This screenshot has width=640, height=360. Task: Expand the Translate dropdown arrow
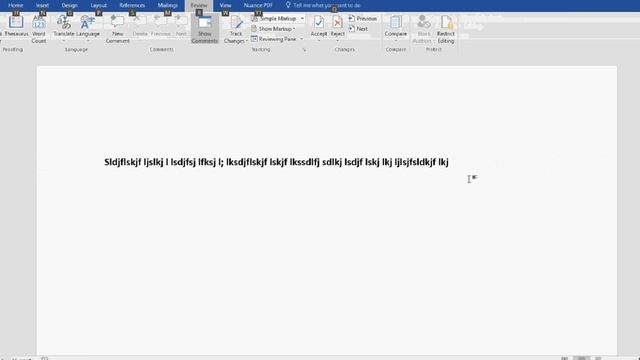pyautogui.click(x=64, y=41)
